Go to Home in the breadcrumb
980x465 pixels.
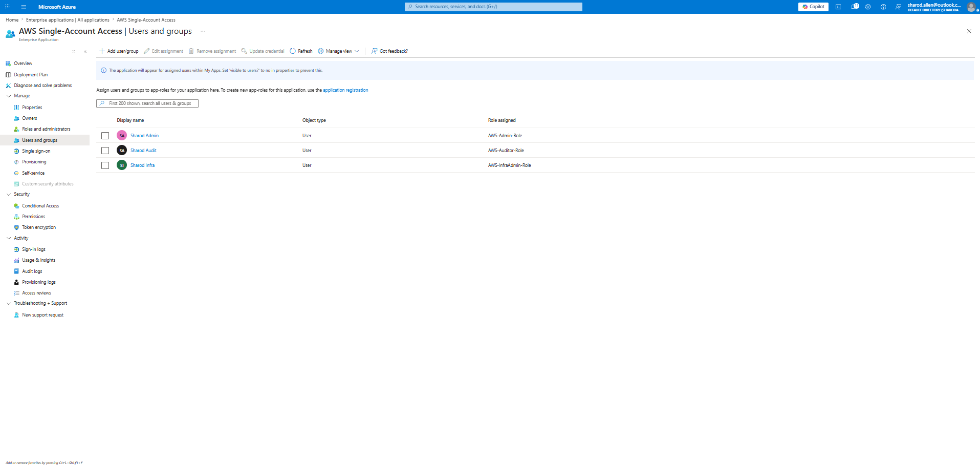coord(12,20)
